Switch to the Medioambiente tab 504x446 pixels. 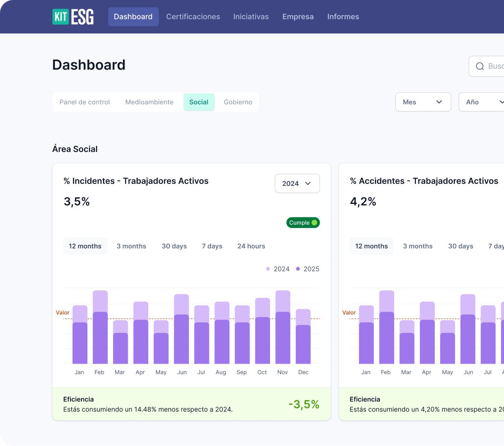[x=149, y=102]
